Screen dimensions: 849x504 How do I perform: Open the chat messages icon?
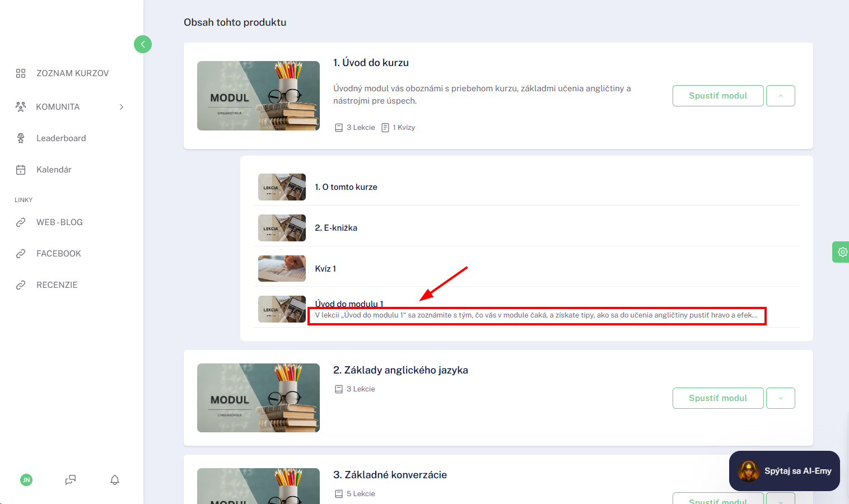click(x=71, y=480)
